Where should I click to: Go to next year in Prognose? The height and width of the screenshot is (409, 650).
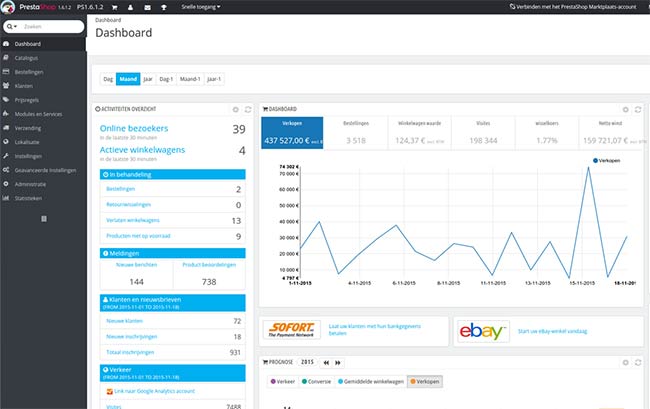(x=338, y=363)
